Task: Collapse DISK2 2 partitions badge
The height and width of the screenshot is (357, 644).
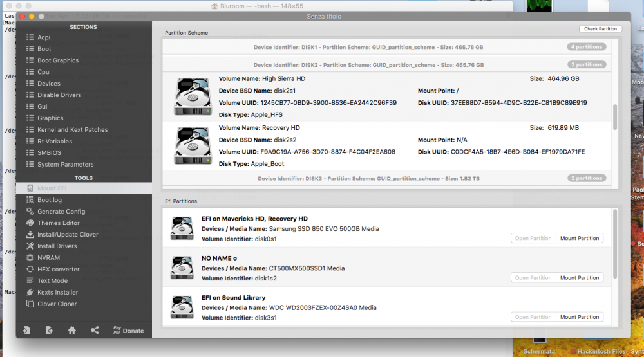Action: pos(587,64)
